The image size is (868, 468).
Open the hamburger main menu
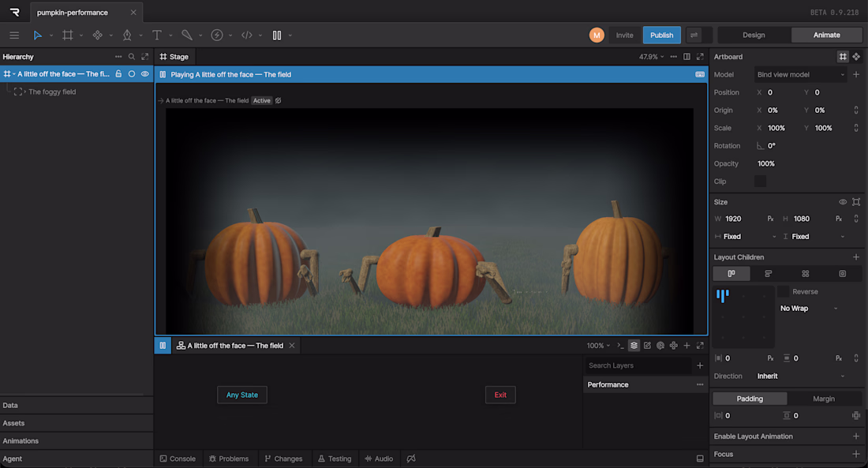pos(14,36)
